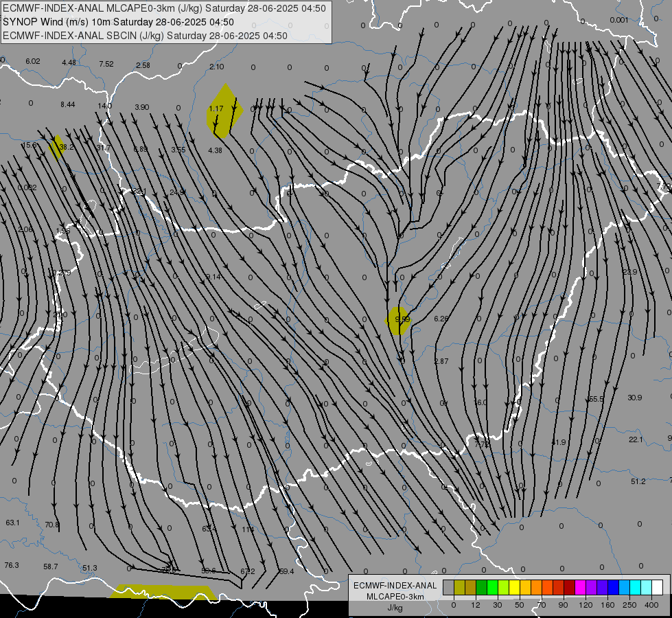Select the white swatch ending the legend

657,587
